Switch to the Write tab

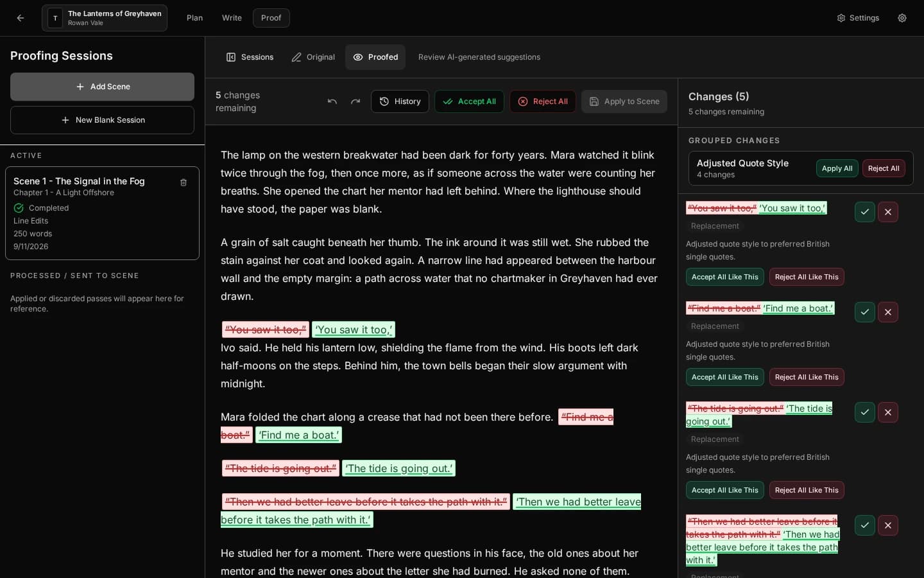click(x=232, y=18)
